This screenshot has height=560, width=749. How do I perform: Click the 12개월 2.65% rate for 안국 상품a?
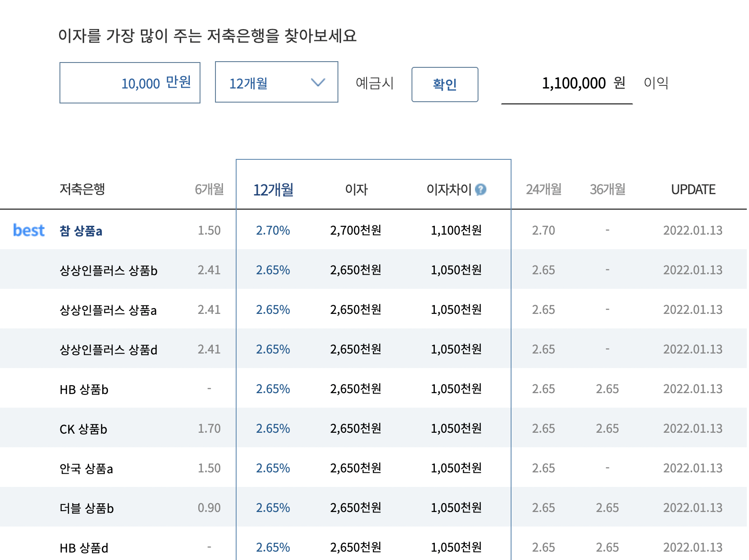(273, 468)
